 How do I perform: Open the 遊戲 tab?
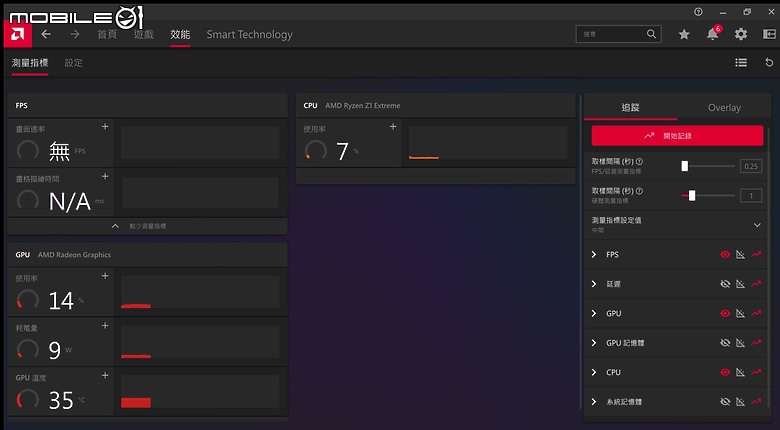coord(143,34)
